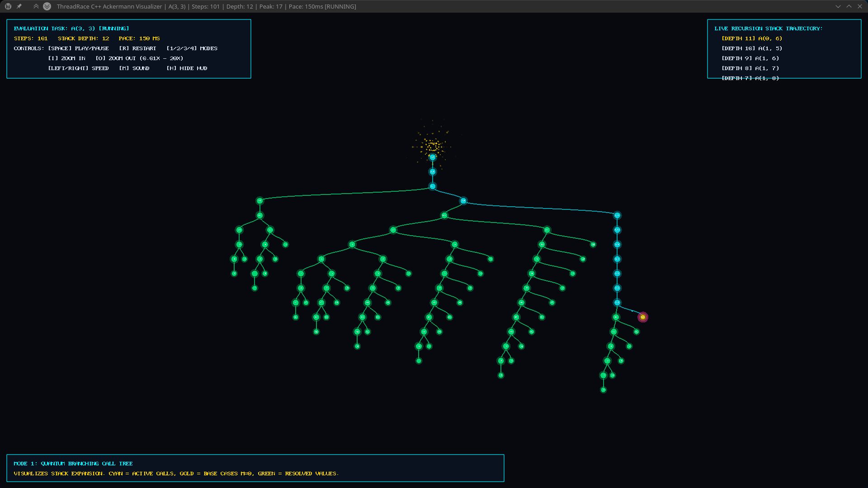Open the window menu via the W app icon
Screen dimensions: 868x488
8,6
